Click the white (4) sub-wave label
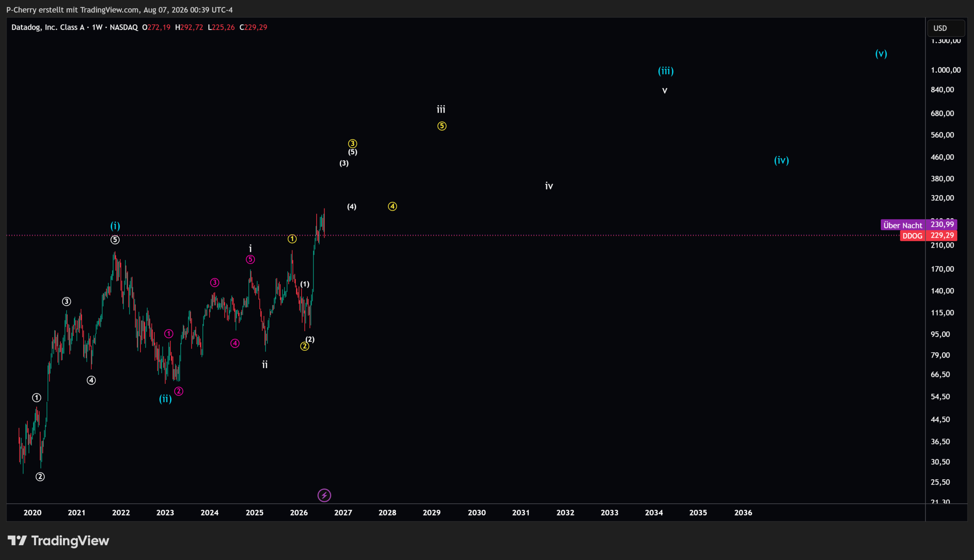The height and width of the screenshot is (560, 974). point(352,207)
